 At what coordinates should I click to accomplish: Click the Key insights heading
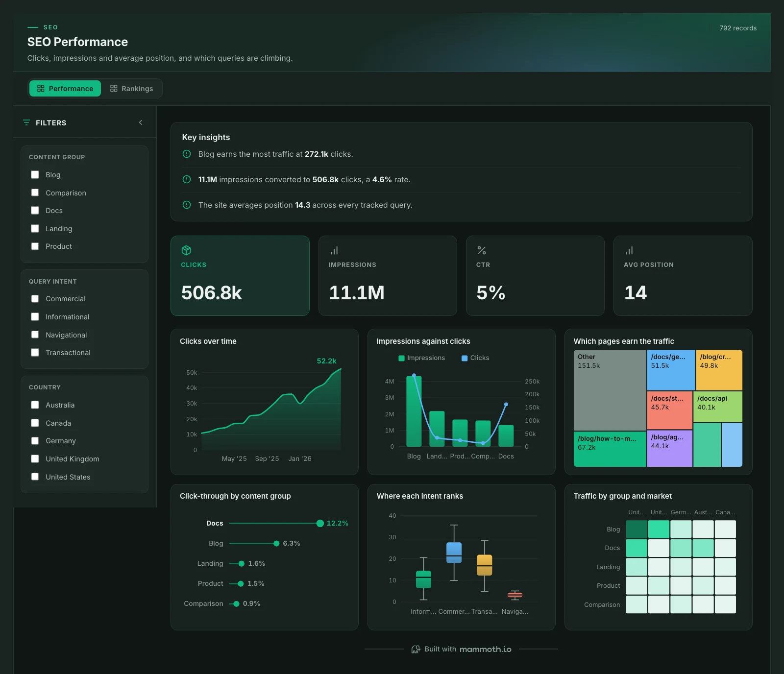pyautogui.click(x=206, y=138)
